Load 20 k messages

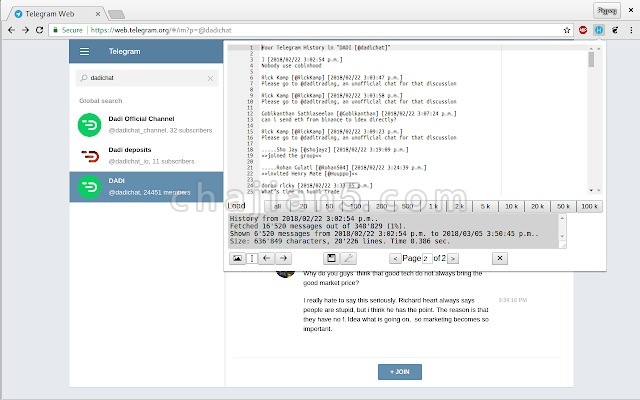click(x=538, y=206)
